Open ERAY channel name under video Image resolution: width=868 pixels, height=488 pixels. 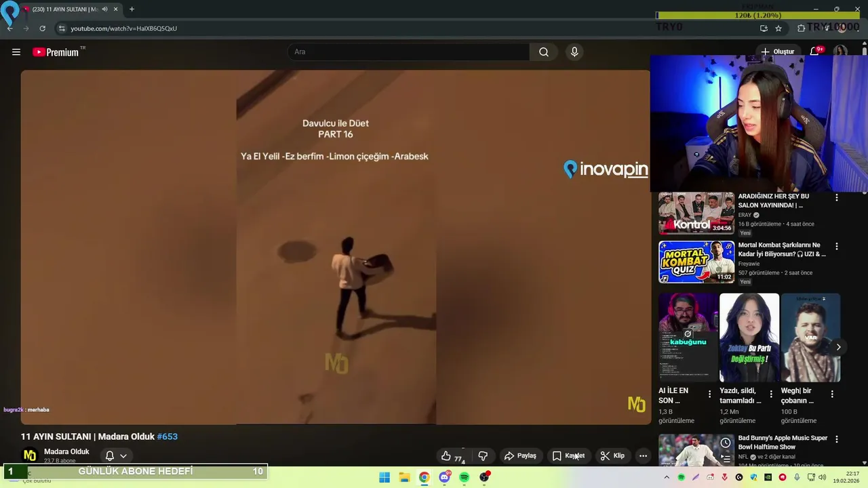[745, 215]
